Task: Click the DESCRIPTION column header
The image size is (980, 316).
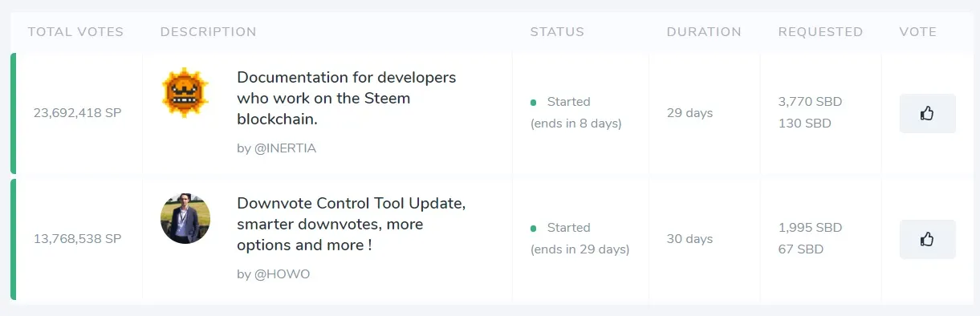Action: click(208, 32)
